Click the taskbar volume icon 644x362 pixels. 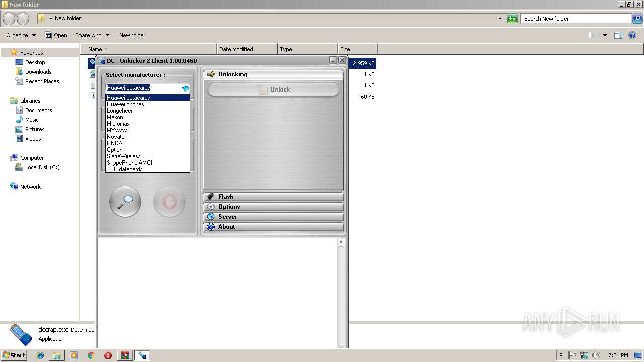596,355
